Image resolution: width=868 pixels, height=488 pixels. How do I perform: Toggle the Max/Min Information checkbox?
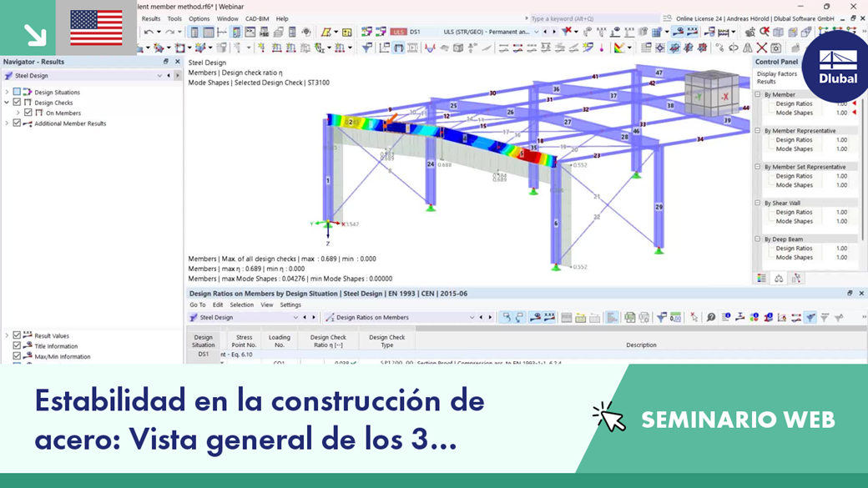pyautogui.click(x=17, y=356)
